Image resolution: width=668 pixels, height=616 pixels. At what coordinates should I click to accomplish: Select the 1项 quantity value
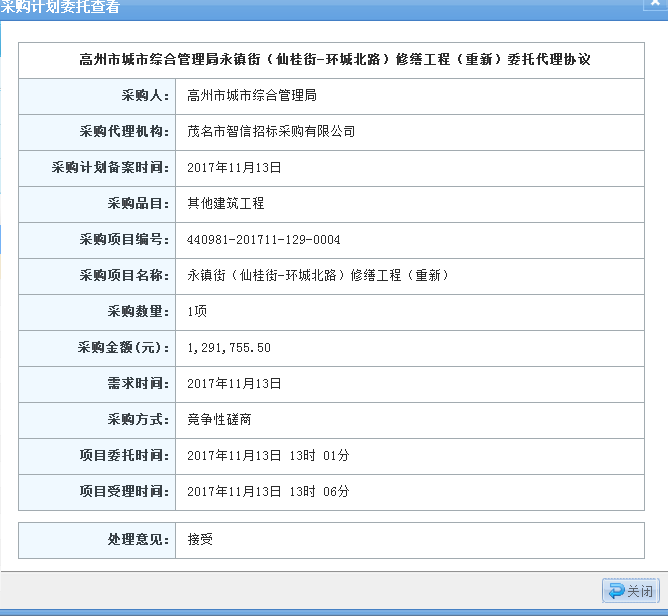[197, 312]
